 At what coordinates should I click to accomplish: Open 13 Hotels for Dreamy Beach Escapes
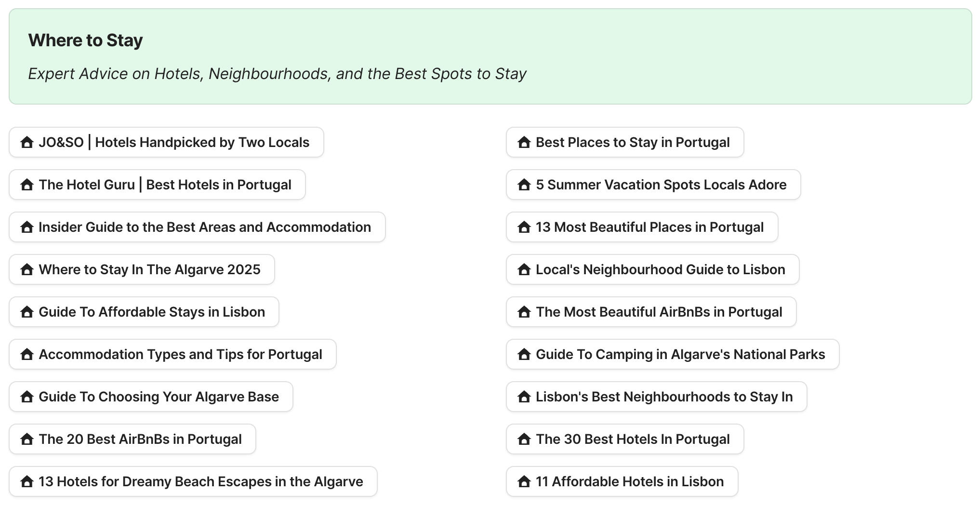192,481
